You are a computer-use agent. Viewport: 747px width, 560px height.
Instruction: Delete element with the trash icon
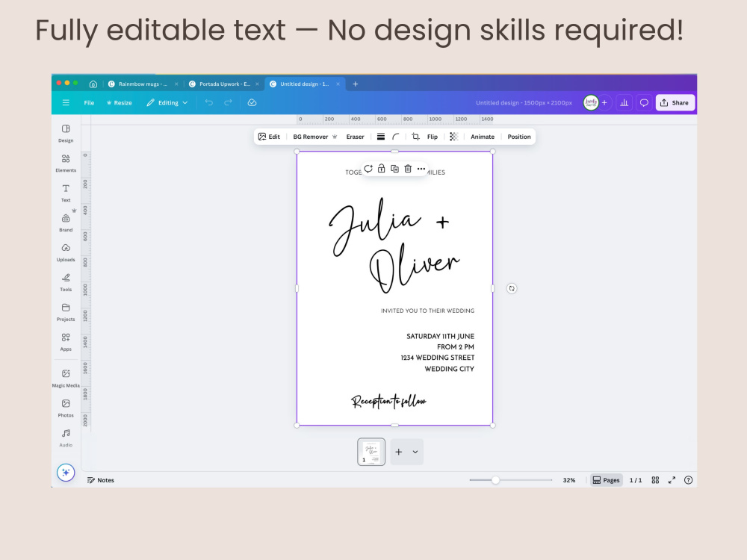tap(408, 169)
